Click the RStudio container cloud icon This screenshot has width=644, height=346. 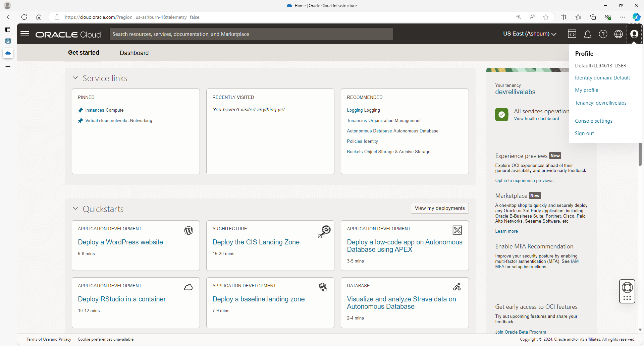188,287
